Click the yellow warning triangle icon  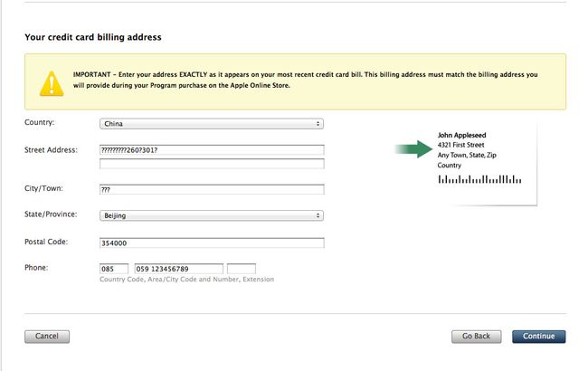(52, 83)
